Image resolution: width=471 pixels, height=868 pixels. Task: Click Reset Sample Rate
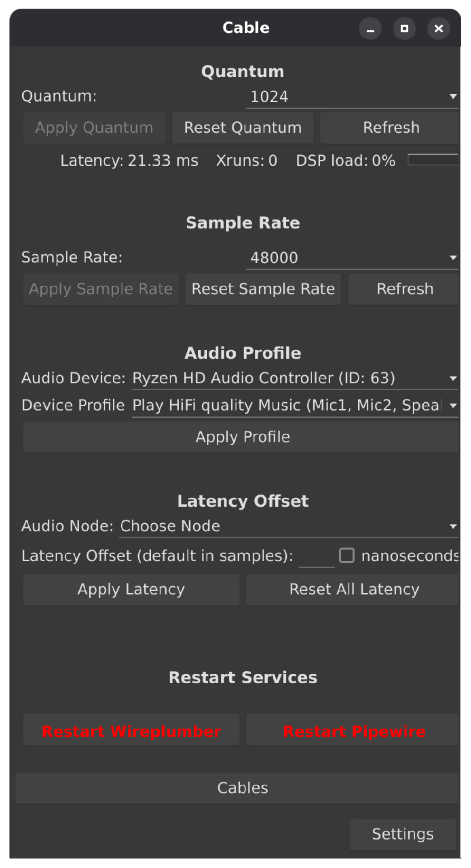point(263,289)
